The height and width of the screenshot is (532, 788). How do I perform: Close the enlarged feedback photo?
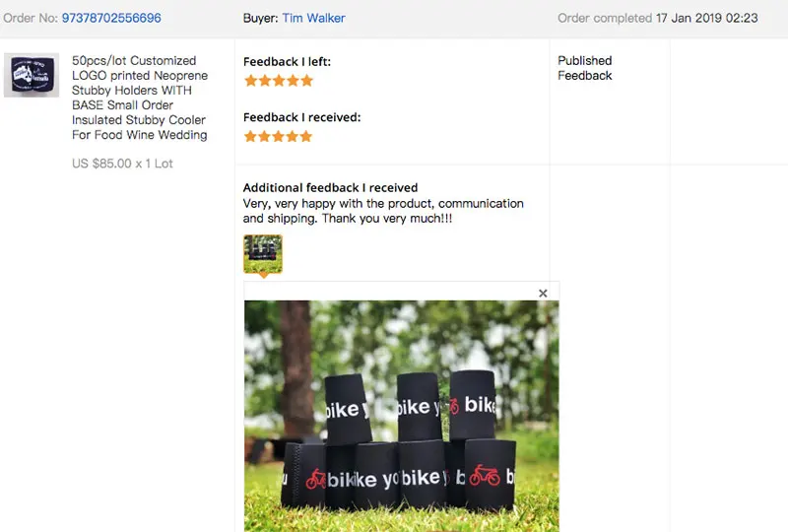pos(543,294)
